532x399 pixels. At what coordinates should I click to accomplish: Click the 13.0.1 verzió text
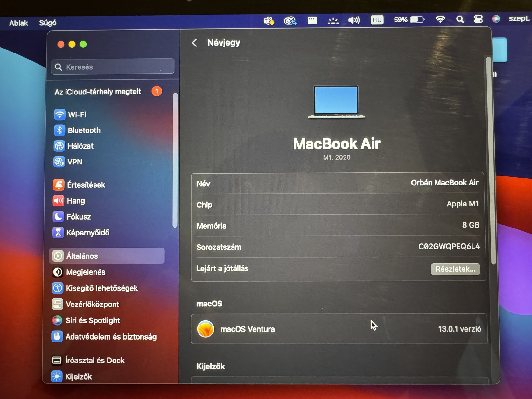coord(460,329)
